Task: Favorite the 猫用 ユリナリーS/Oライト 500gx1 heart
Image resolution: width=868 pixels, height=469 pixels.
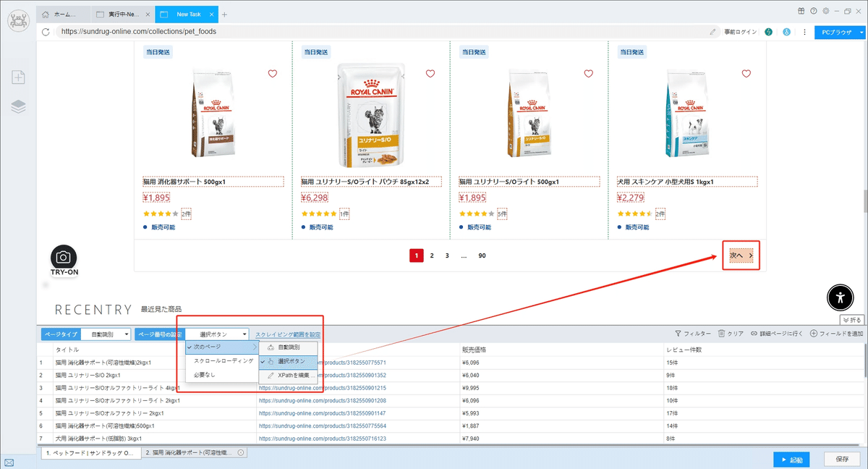Action: click(588, 73)
